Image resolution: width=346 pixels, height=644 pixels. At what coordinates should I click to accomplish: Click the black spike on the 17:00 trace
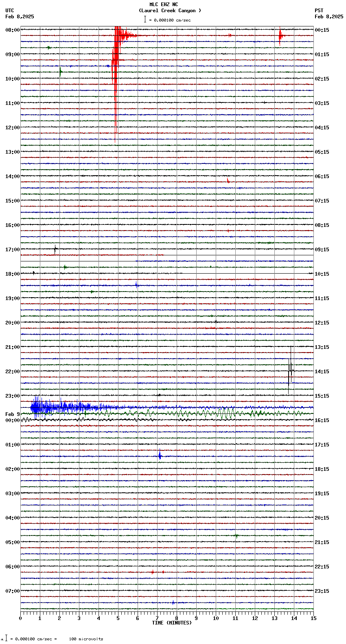point(55,249)
